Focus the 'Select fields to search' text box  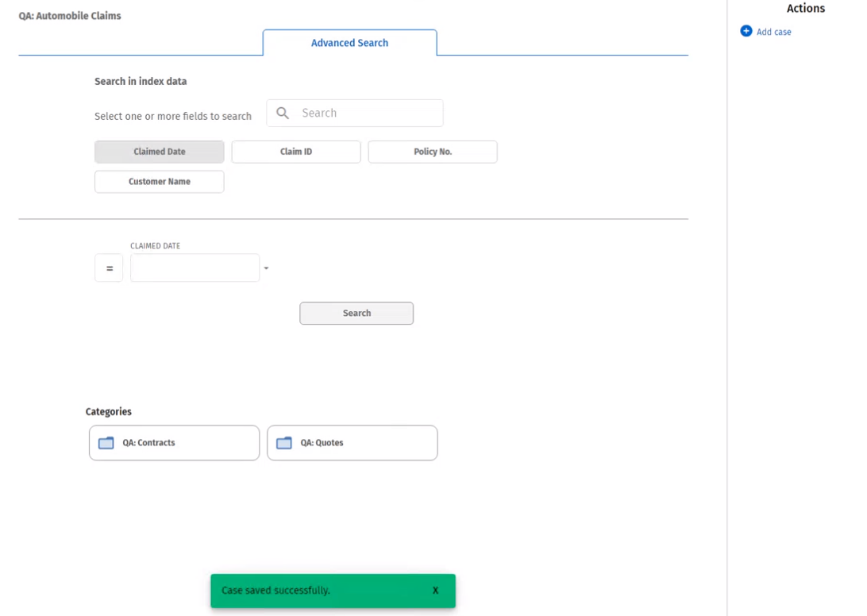pyautogui.click(x=367, y=114)
